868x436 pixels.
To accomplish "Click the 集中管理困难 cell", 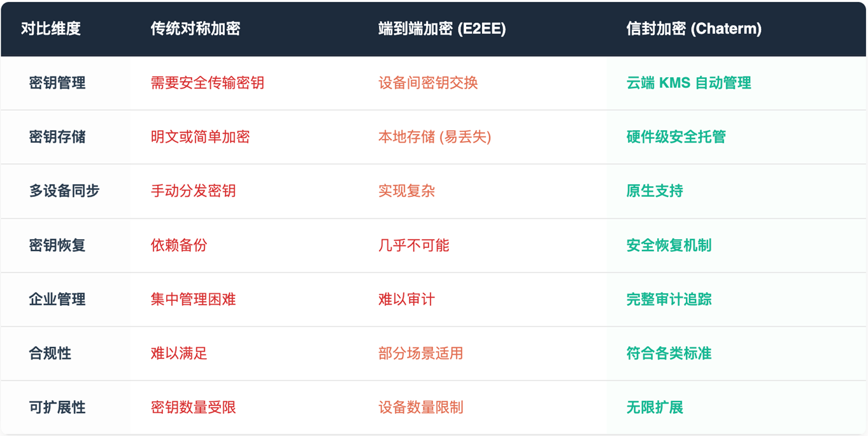I will pyautogui.click(x=193, y=300).
